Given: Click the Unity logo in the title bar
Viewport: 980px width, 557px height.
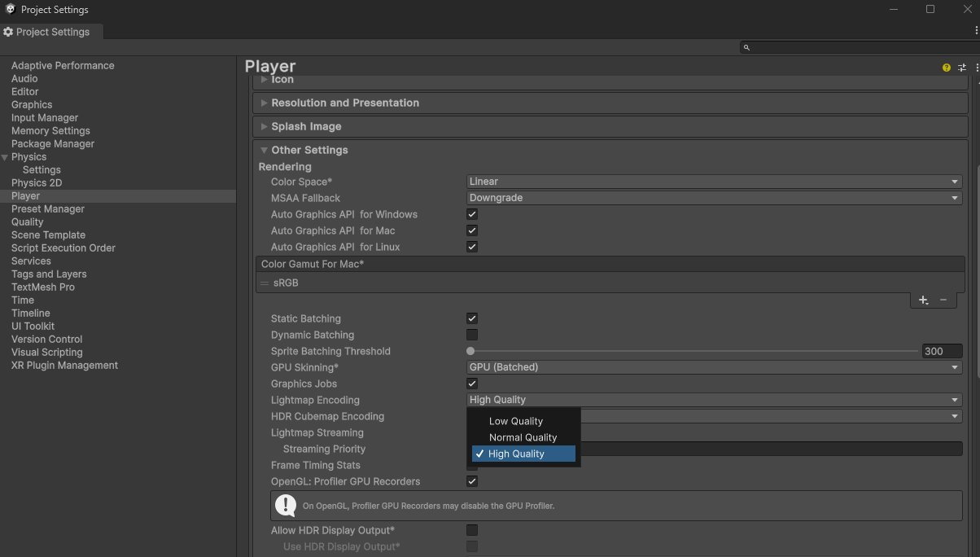Looking at the screenshot, I should coord(10,9).
